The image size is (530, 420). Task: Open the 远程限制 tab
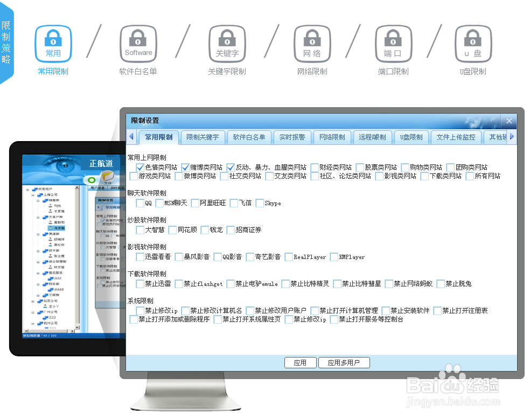(372, 137)
